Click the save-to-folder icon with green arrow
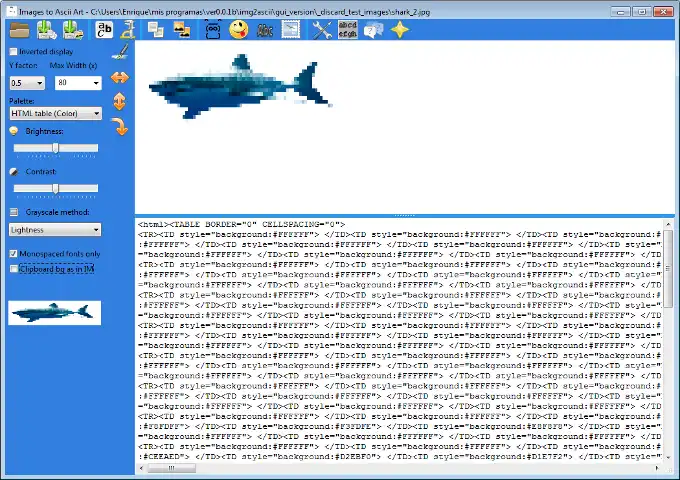680x480 pixels. [73, 30]
